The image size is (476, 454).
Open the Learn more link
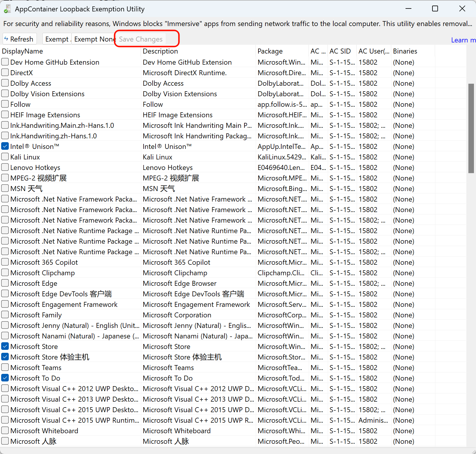[x=463, y=40]
